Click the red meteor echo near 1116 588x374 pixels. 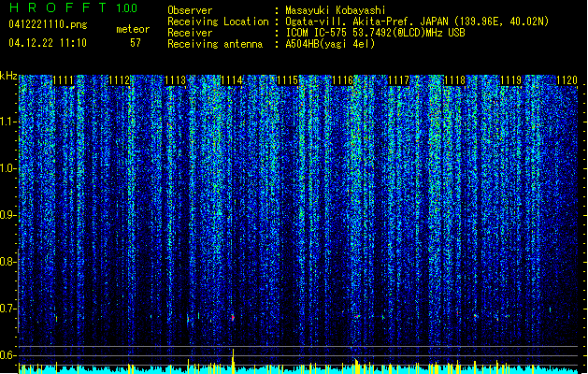pos(356,317)
